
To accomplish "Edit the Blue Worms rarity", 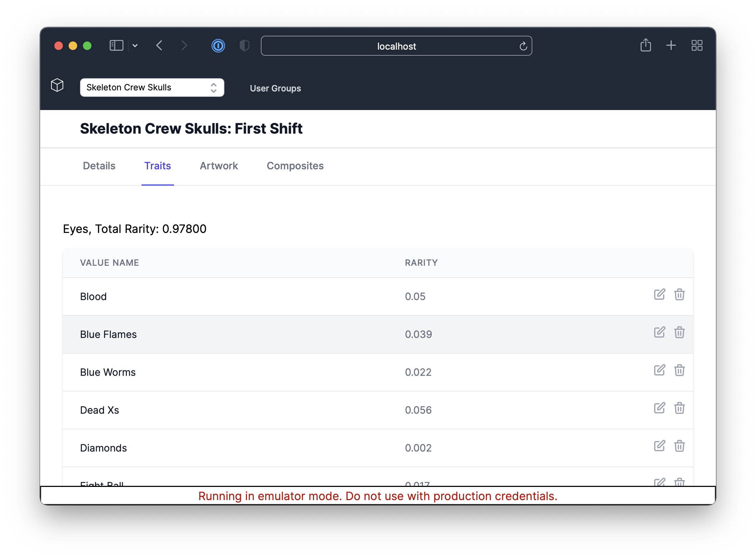I will pyautogui.click(x=659, y=370).
